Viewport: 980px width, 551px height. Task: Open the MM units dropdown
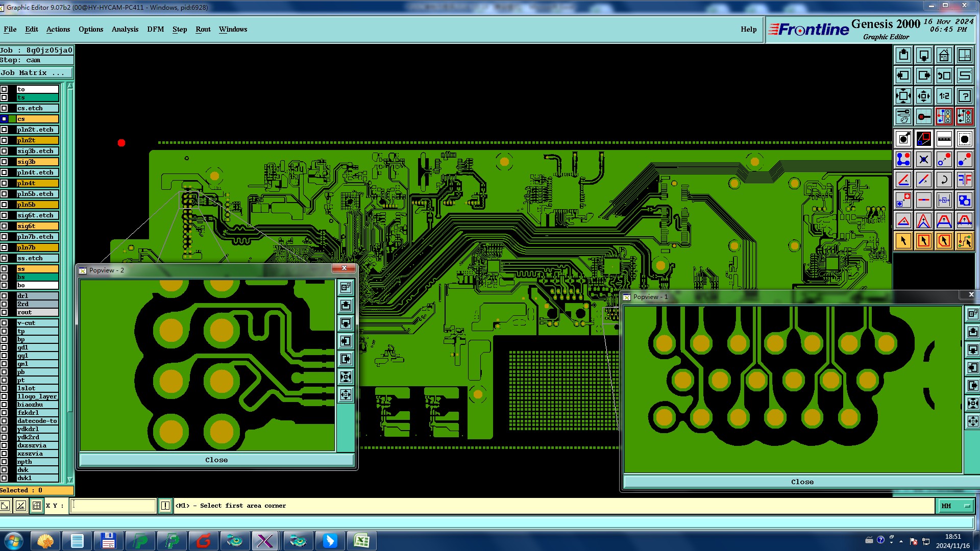coord(955,506)
